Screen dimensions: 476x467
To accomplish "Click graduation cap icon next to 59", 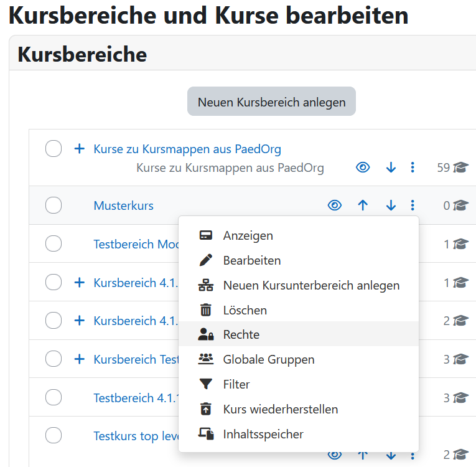I will tap(461, 167).
